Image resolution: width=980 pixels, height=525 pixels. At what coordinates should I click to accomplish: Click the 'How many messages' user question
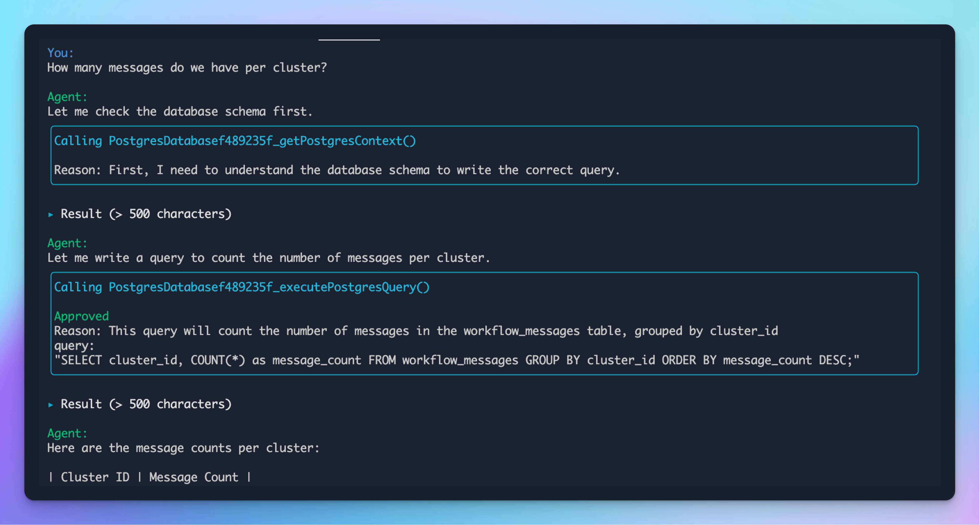187,68
